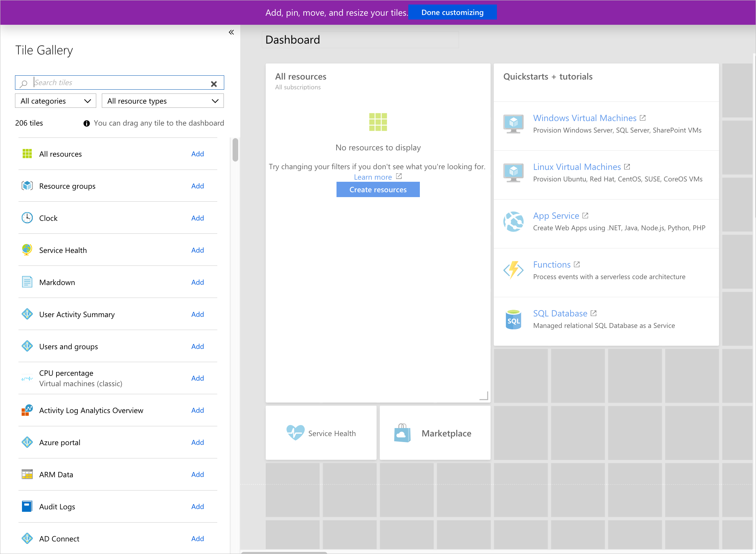Image resolution: width=756 pixels, height=554 pixels.
Task: Scroll down the Tile Gallery list
Action: click(234, 352)
